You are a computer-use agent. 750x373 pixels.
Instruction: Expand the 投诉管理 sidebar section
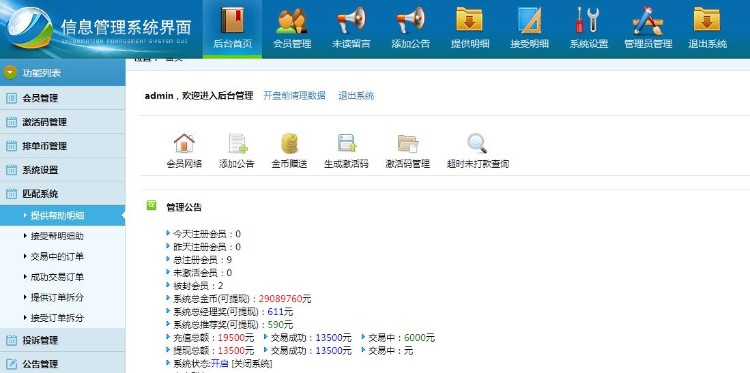63,340
